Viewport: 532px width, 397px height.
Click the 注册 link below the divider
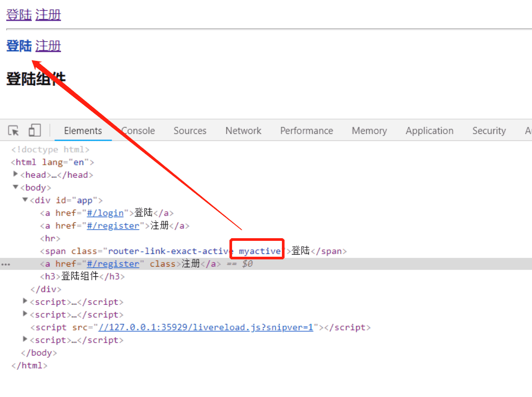[x=48, y=46]
